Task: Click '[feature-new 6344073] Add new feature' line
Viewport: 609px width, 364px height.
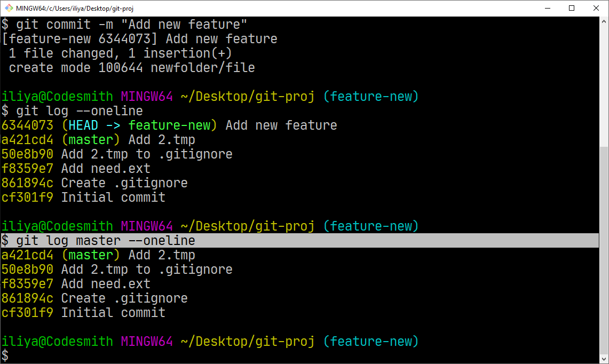Action: click(139, 39)
